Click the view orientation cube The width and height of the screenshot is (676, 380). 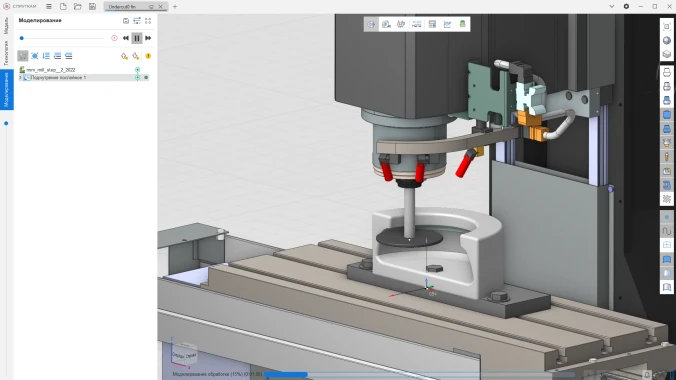[x=184, y=354]
